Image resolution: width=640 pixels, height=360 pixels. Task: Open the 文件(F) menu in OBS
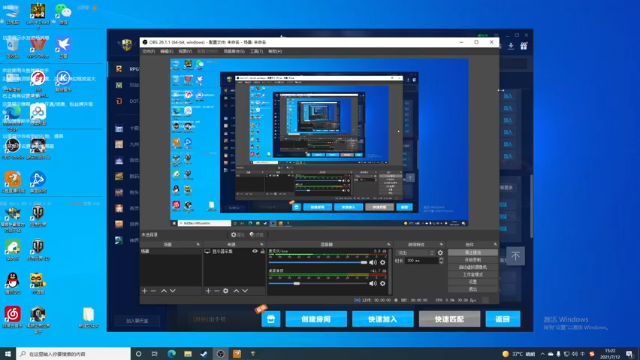tap(149, 51)
